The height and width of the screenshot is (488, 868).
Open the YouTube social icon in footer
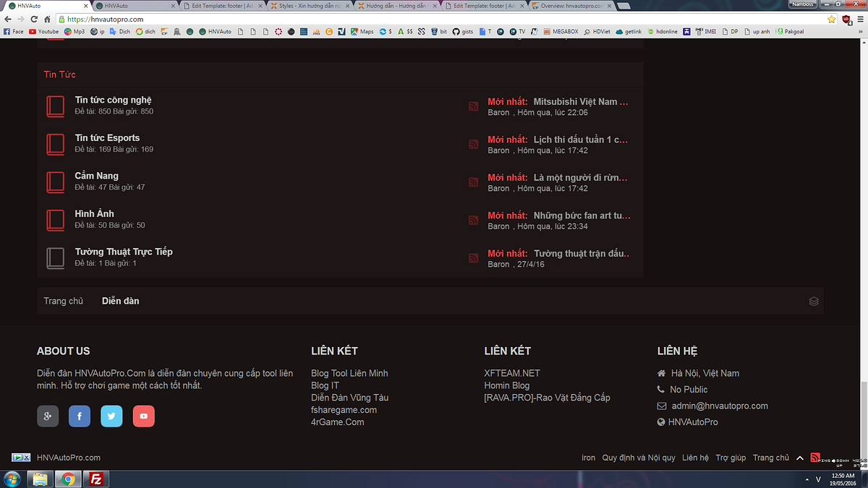click(143, 416)
